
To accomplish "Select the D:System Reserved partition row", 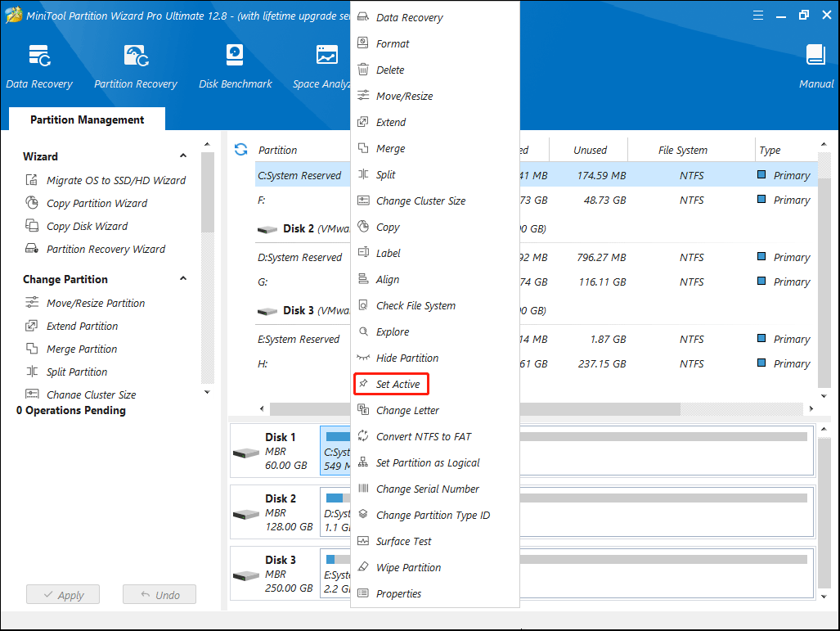I will tap(537, 257).
